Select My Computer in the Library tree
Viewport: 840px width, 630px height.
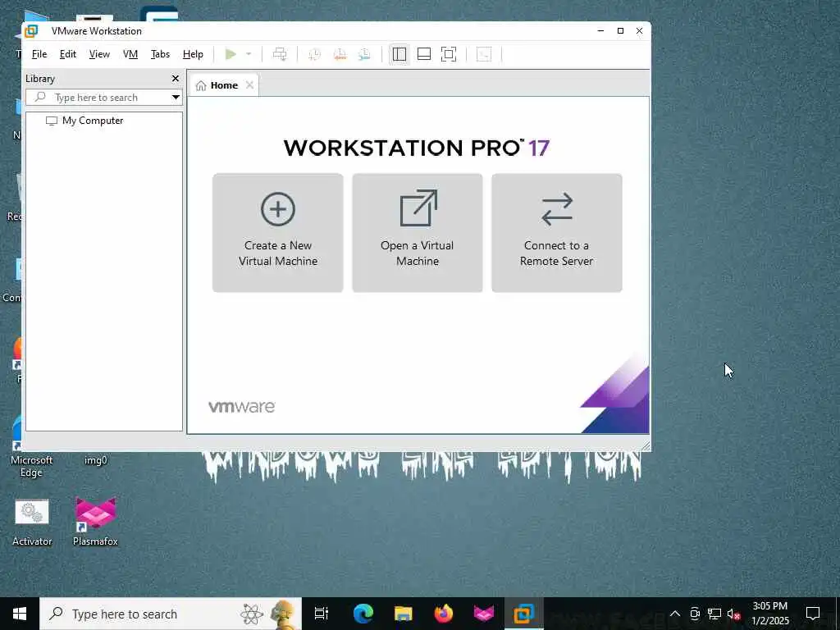coord(85,121)
